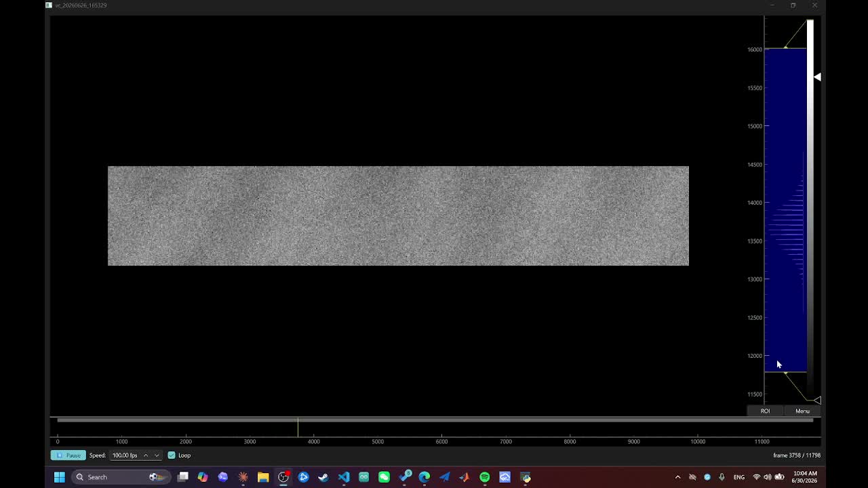Open Arduino IDE from the taskbar
This screenshot has width=868, height=488.
coord(364,477)
